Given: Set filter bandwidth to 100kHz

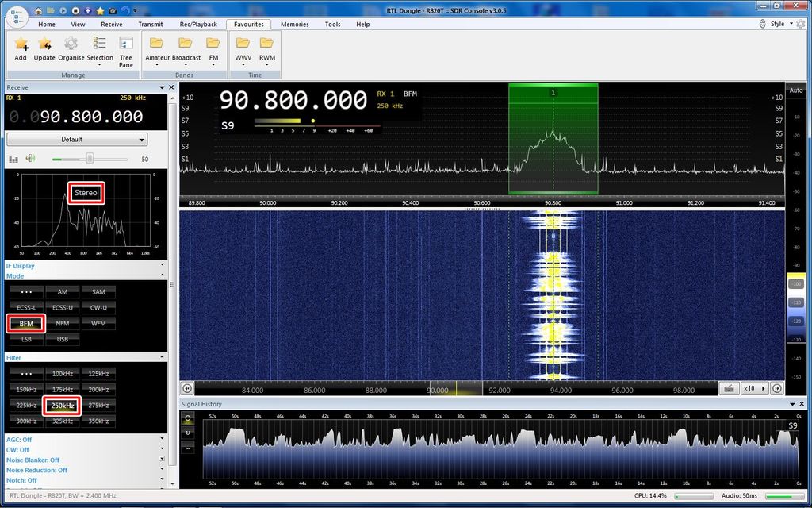Looking at the screenshot, I should click(63, 374).
